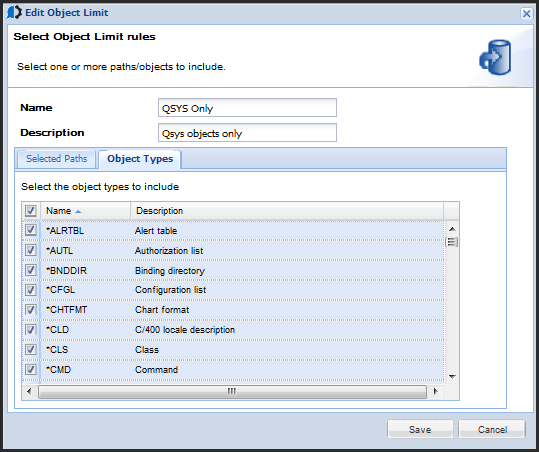Toggle the *BNDDIR Binding directory checkbox
Image resolution: width=539 pixels, height=452 pixels.
[31, 270]
